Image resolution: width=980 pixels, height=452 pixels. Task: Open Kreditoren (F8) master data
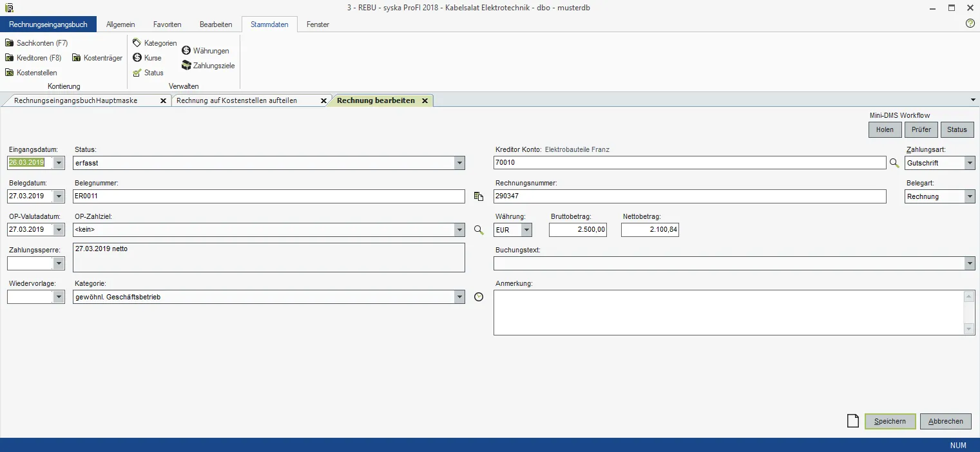coord(34,58)
